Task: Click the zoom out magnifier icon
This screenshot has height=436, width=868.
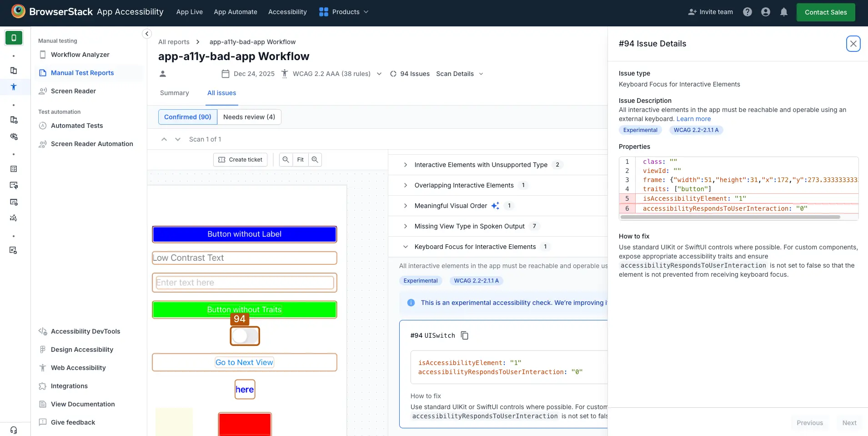Action: pos(286,160)
